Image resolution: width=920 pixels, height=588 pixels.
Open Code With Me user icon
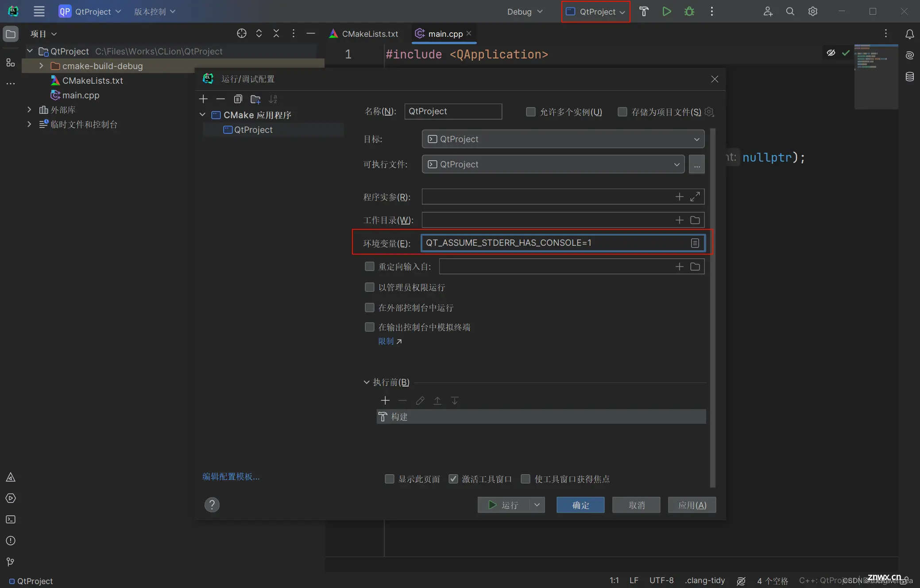(x=768, y=12)
